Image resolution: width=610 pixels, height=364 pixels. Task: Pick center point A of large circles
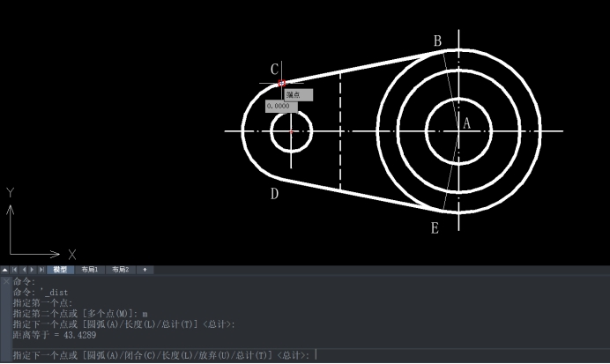click(458, 131)
